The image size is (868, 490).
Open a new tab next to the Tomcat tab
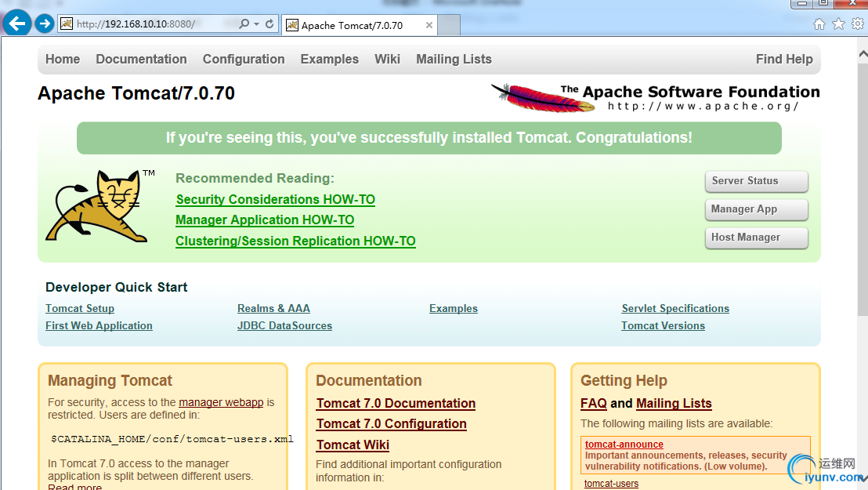click(449, 26)
